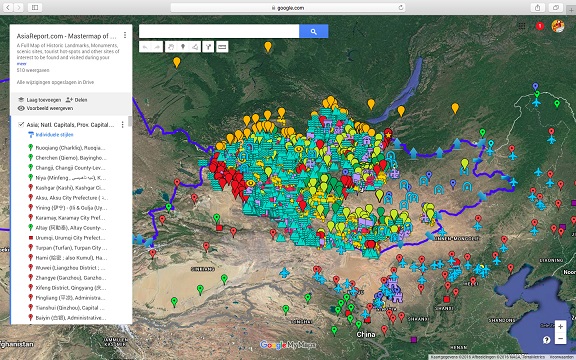576x360 pixels.
Task: Edit the AsiaReport.com Mastermap title
Action: (66, 36)
